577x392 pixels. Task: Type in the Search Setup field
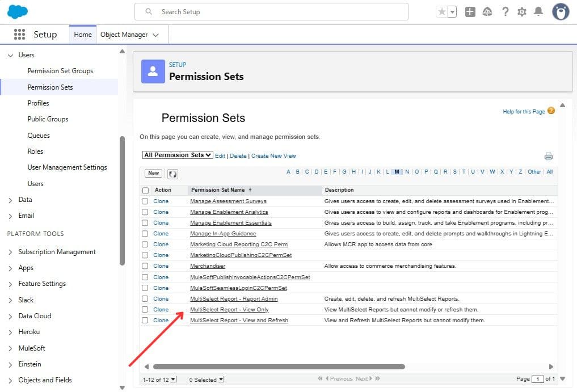pyautogui.click(x=271, y=11)
